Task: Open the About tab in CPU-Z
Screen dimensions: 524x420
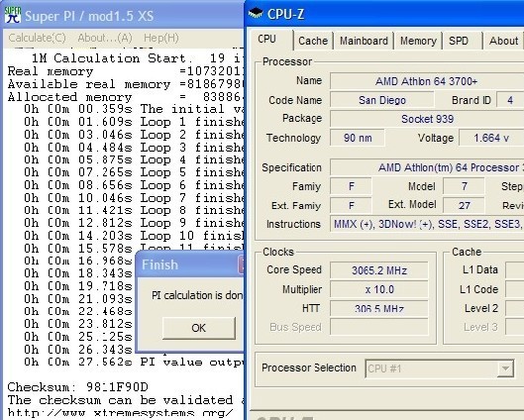Action: [x=503, y=41]
